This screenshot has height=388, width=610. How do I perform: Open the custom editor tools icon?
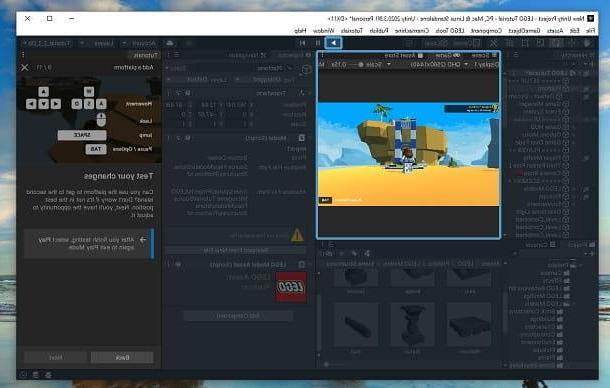click(x=493, y=43)
